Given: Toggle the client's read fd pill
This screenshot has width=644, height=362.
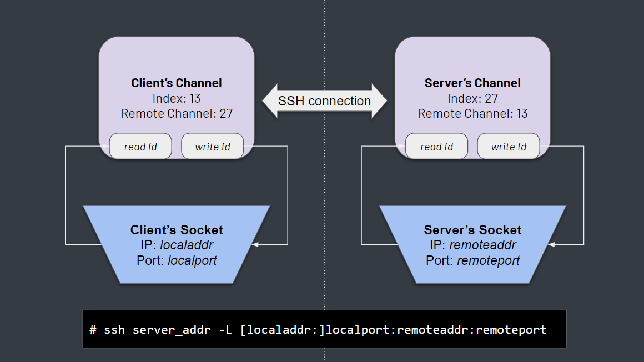Looking at the screenshot, I should [140, 146].
